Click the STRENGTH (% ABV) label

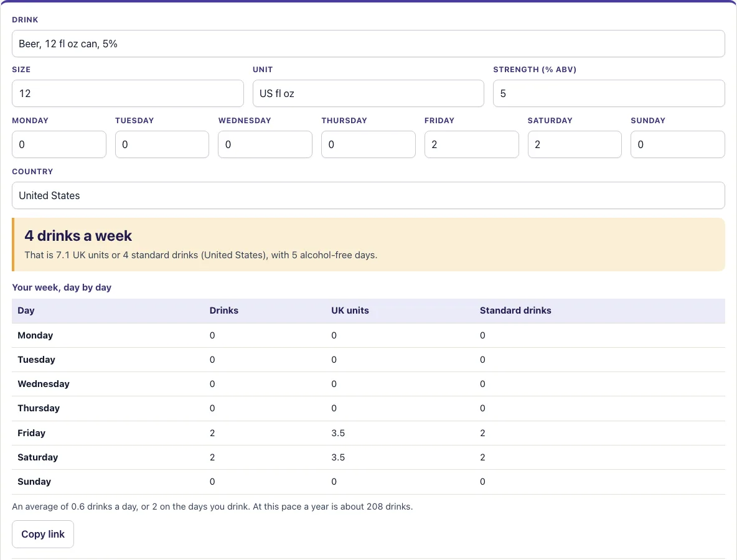pyautogui.click(x=535, y=70)
